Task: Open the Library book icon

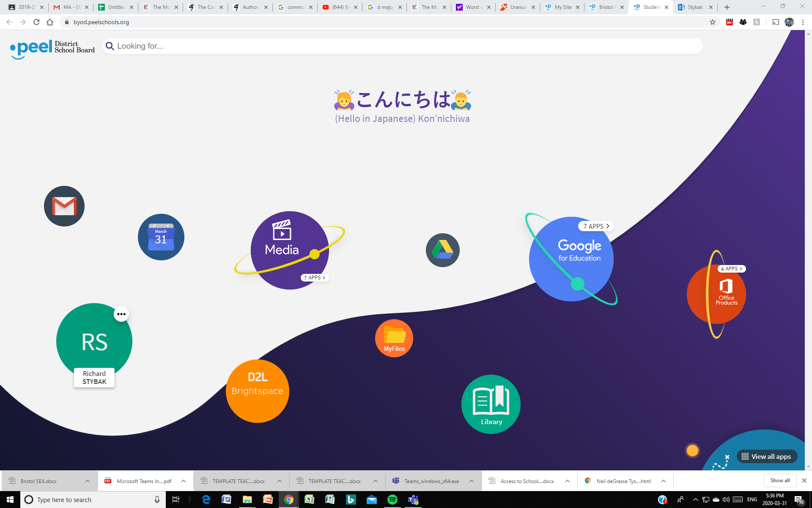Action: [491, 404]
